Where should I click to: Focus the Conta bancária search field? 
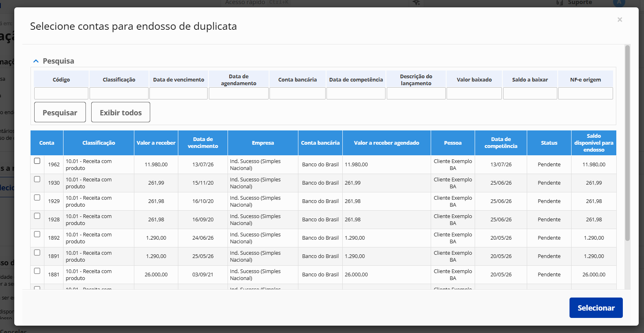point(298,93)
